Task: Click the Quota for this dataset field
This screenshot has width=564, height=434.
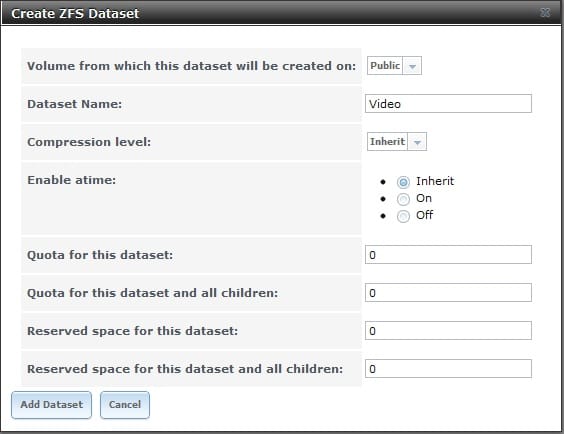Action: [x=448, y=255]
